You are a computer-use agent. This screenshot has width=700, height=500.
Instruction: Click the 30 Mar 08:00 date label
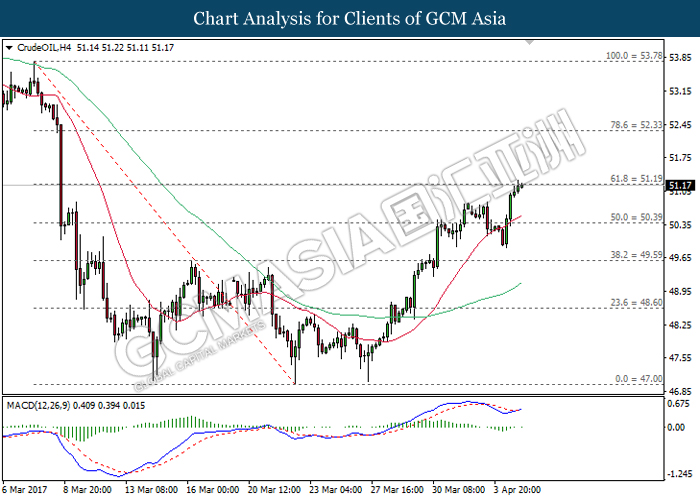point(458,490)
